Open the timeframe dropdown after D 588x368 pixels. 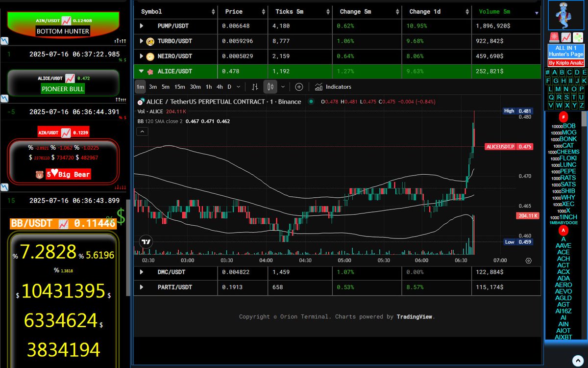[x=238, y=87]
